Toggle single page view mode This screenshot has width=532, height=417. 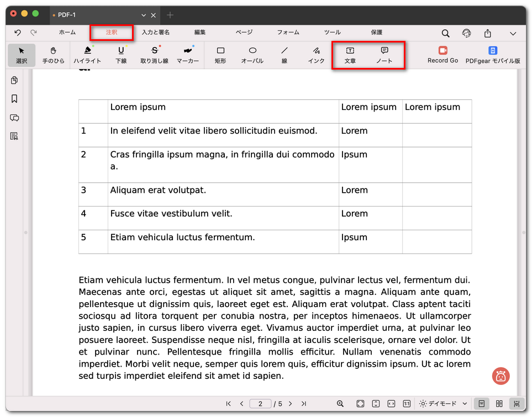482,404
